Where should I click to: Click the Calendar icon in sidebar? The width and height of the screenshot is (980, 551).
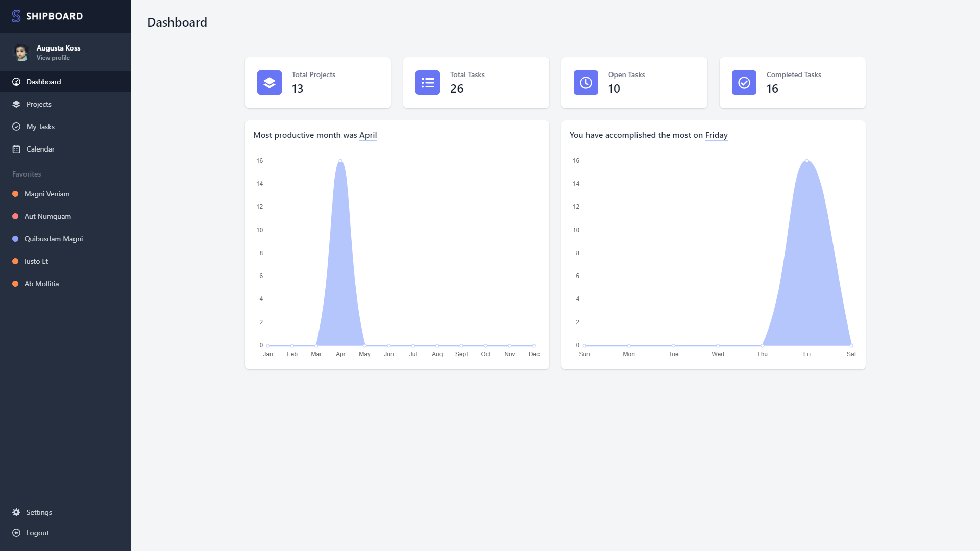tap(16, 149)
